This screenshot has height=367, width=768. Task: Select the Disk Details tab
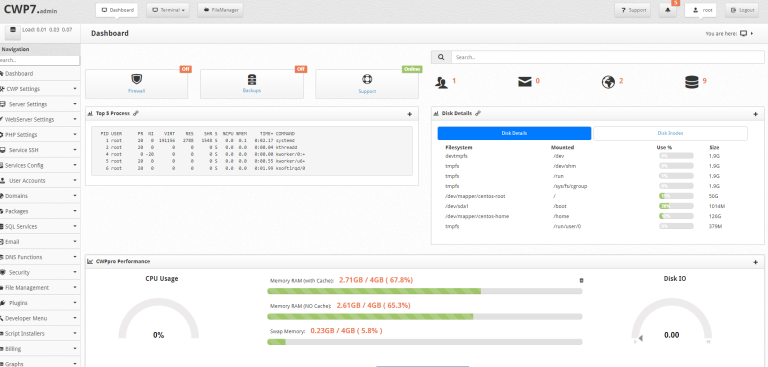point(514,133)
